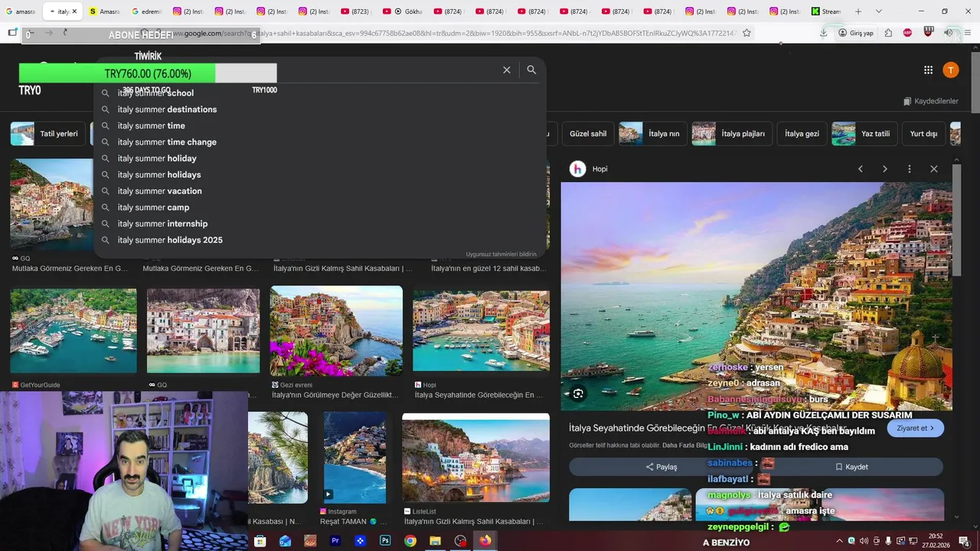Open Google Chrome from the taskbar
The image size is (980, 551).
pos(410,541)
